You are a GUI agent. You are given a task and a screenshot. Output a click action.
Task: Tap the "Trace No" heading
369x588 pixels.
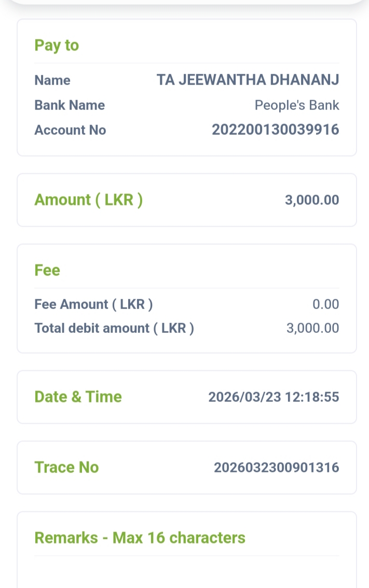coord(66,468)
